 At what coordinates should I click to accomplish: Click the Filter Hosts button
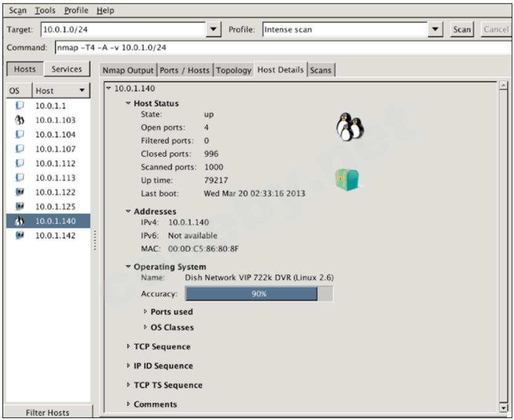(x=47, y=412)
